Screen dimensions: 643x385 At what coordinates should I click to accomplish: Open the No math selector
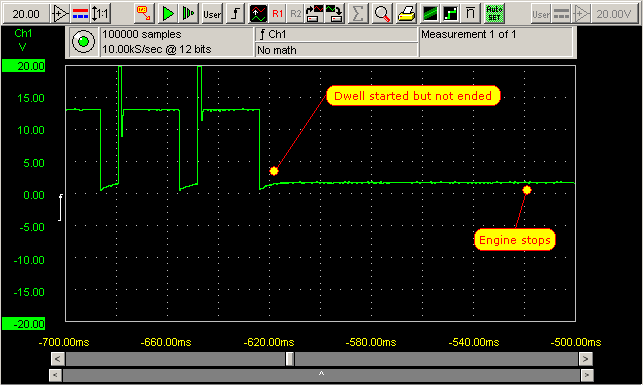[336, 50]
